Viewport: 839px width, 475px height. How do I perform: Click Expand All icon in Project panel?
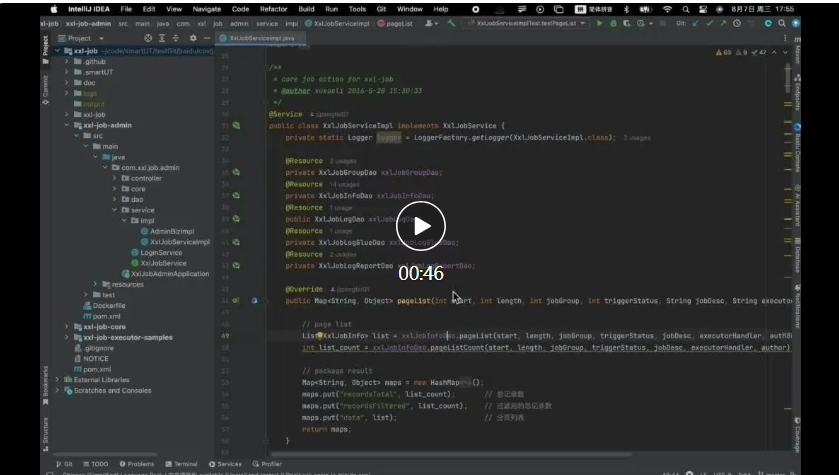(162, 38)
